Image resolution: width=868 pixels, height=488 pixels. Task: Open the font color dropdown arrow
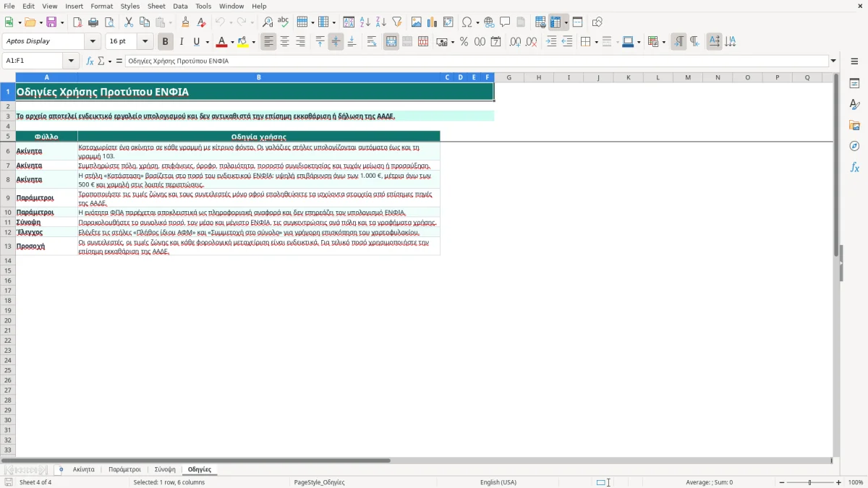[231, 42]
